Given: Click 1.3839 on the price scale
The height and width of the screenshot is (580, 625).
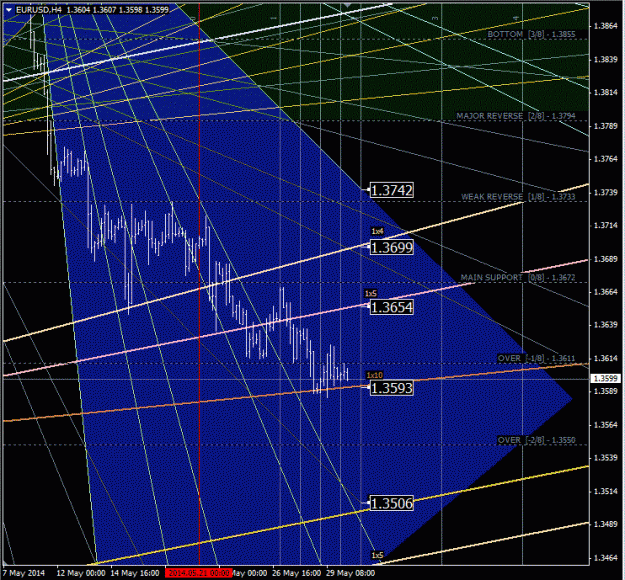Looking at the screenshot, I should (605, 59).
